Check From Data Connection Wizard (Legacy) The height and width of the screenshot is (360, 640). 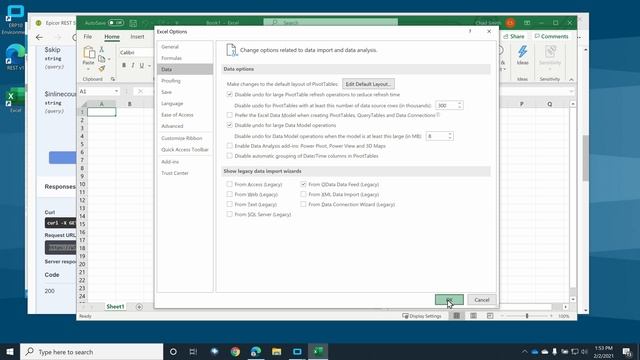(x=303, y=204)
